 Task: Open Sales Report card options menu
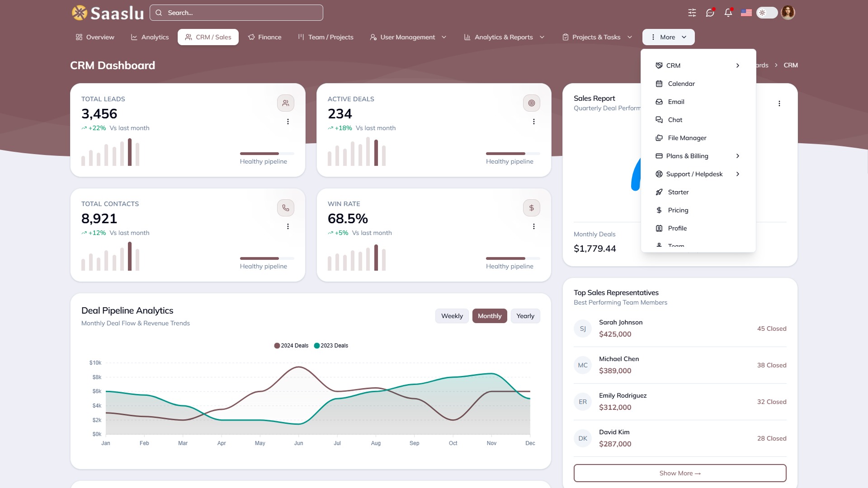pyautogui.click(x=779, y=103)
